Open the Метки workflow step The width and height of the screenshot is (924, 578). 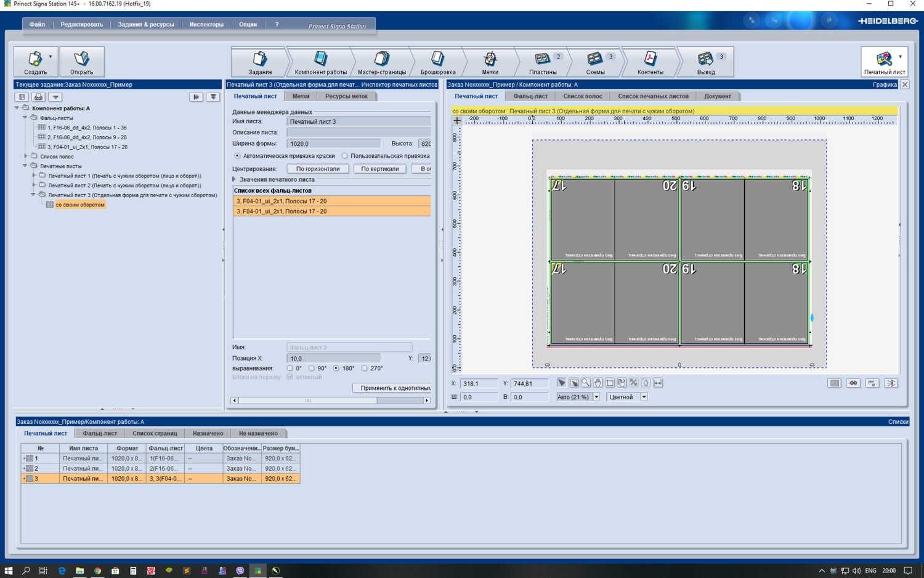point(490,62)
